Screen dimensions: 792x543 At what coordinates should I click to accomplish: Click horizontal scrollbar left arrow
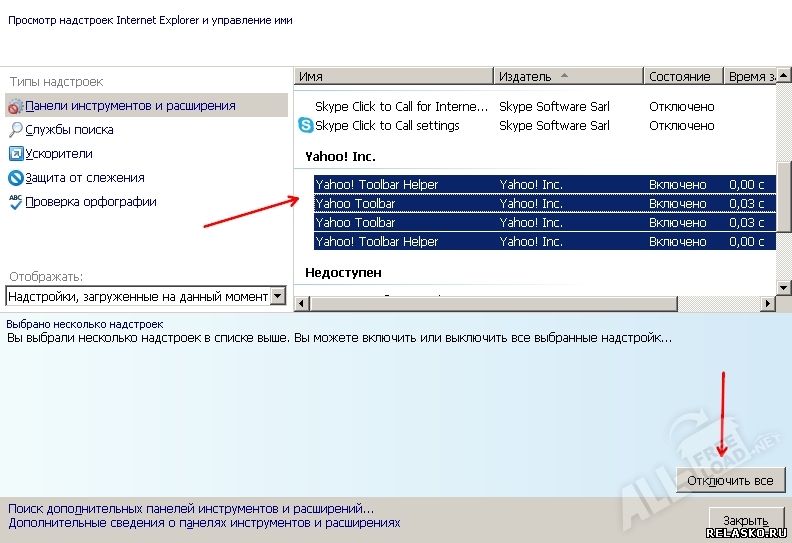[x=302, y=304]
